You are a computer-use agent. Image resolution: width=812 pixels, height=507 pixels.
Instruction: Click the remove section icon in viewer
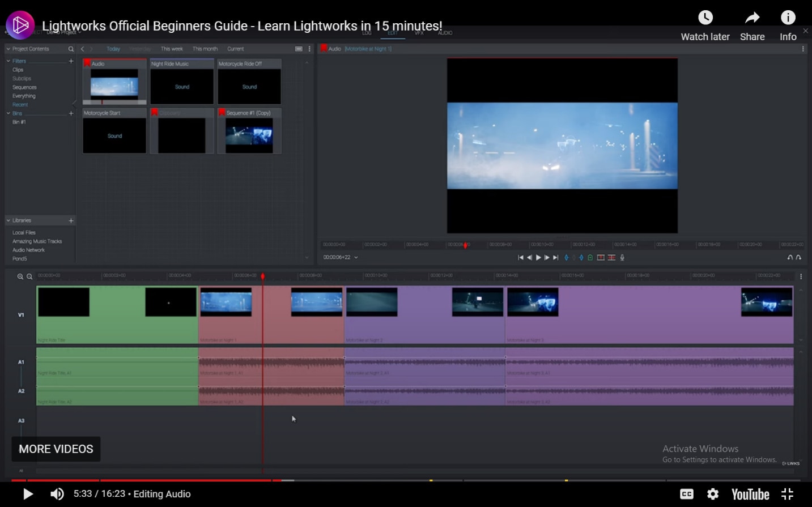click(x=601, y=258)
